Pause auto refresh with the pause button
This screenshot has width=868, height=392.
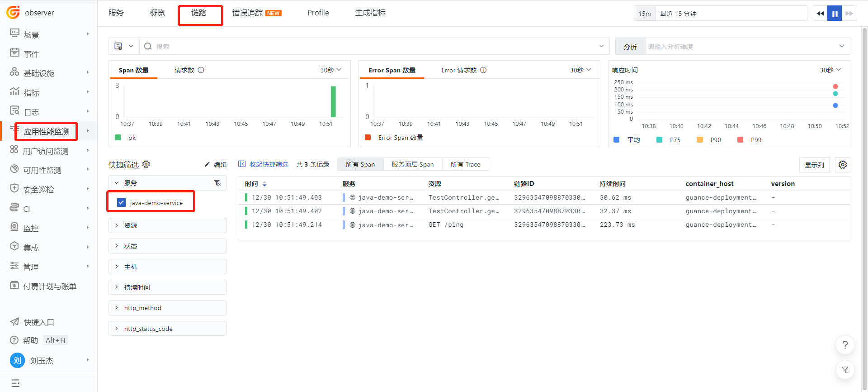point(835,14)
